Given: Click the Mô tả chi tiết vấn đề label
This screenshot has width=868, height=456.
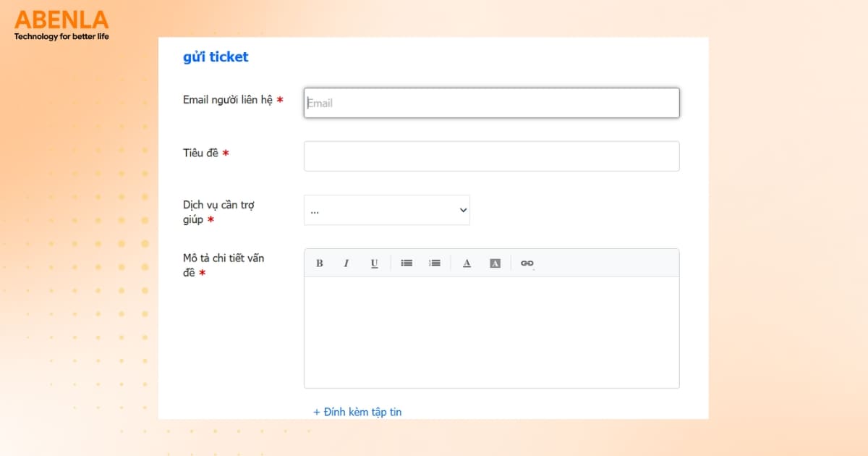Looking at the screenshot, I should [224, 265].
